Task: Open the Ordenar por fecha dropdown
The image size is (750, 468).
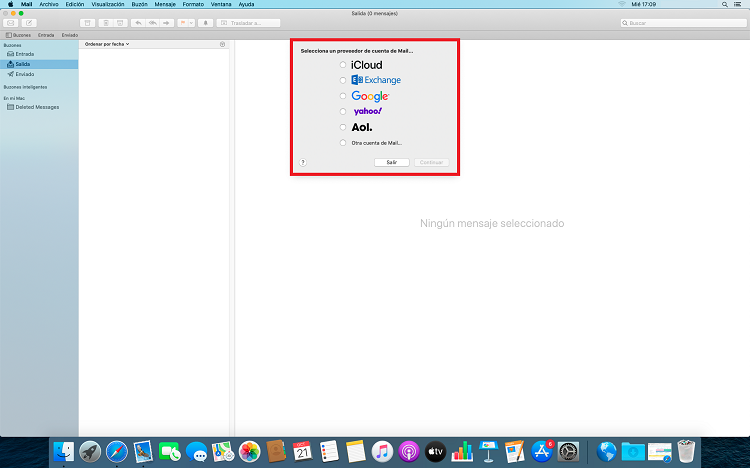Action: pyautogui.click(x=107, y=44)
